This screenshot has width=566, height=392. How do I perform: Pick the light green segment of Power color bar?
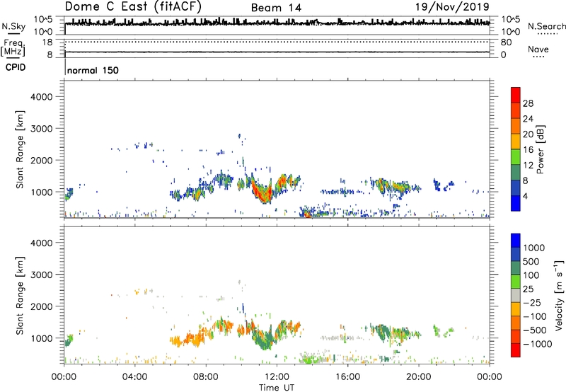click(x=516, y=156)
